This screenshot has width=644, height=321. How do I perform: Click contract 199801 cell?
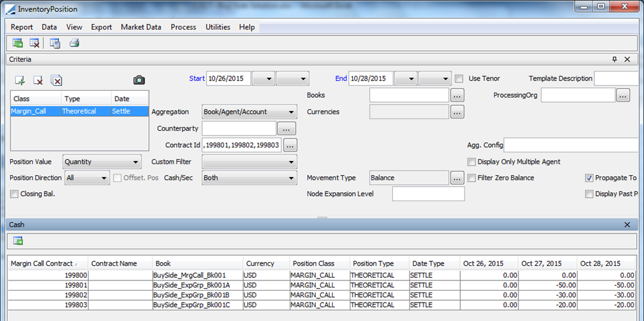pos(48,285)
